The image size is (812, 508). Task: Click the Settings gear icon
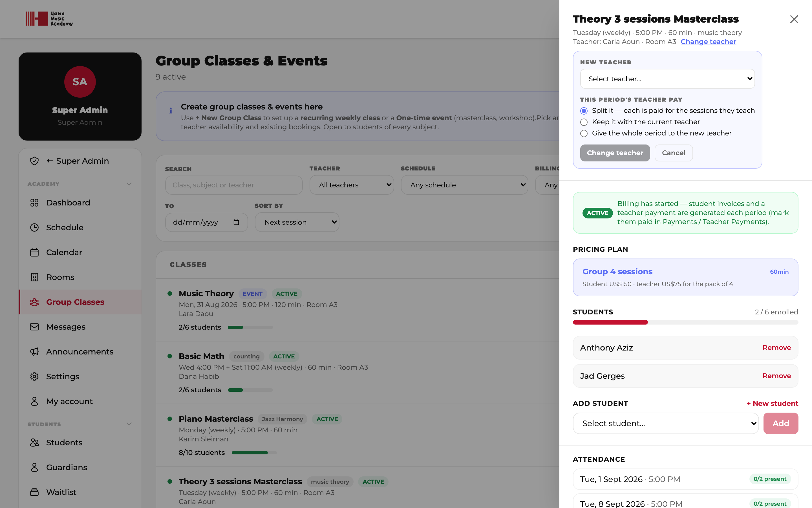[x=34, y=377]
